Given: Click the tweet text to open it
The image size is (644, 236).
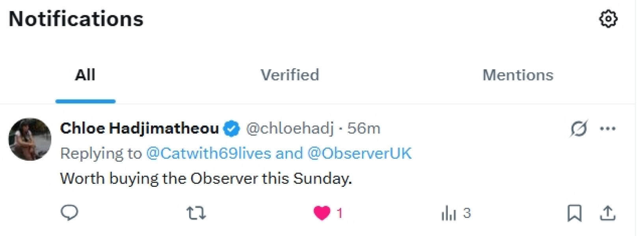Looking at the screenshot, I should click(x=207, y=178).
